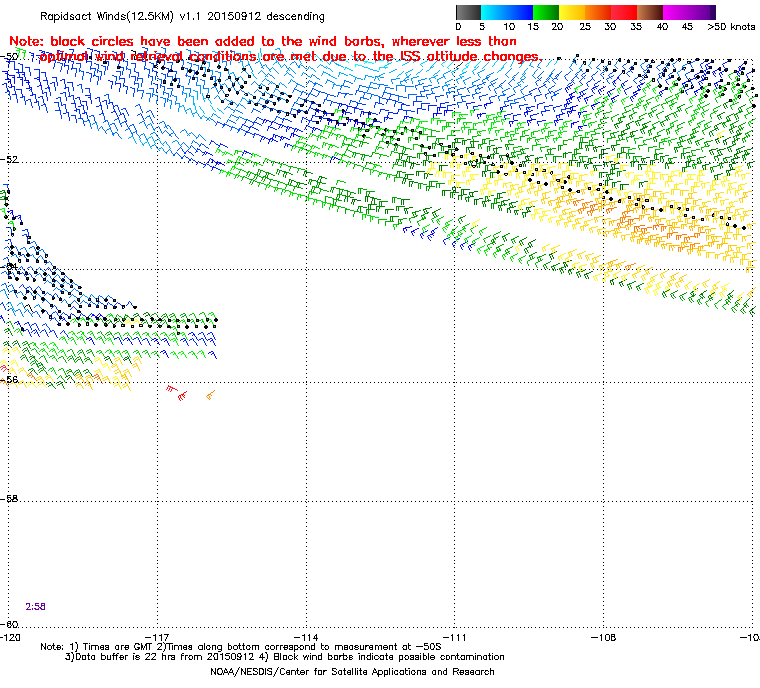
Task: Click the lone orange wind barb beside red barbs
Action: (x=210, y=395)
